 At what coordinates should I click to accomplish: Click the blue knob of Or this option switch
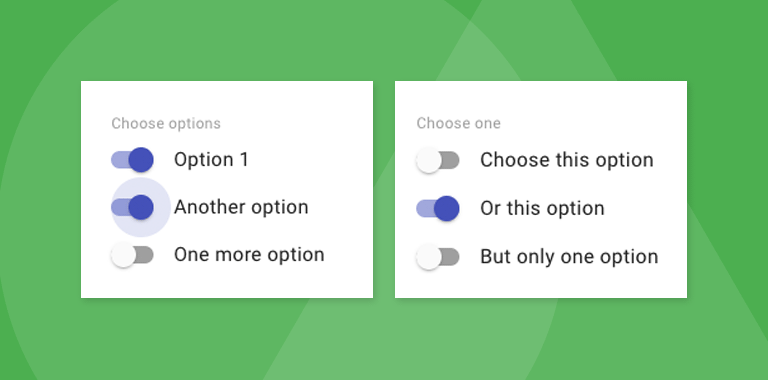point(447,208)
